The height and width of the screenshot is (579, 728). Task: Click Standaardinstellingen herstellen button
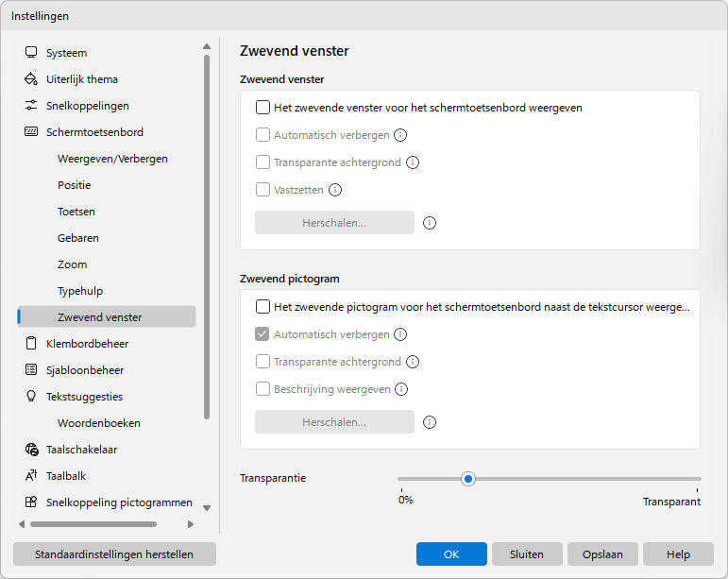tap(114, 554)
